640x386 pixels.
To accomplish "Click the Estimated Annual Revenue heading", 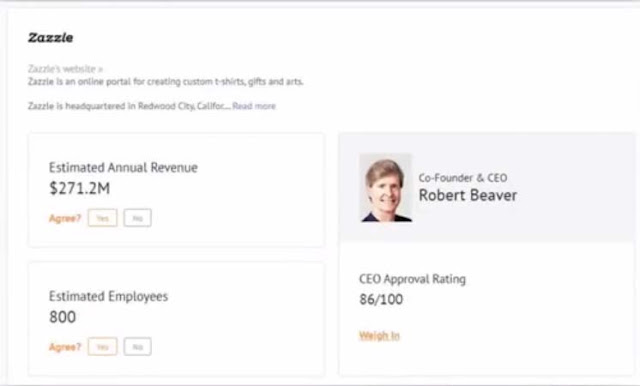I will pyautogui.click(x=123, y=168).
